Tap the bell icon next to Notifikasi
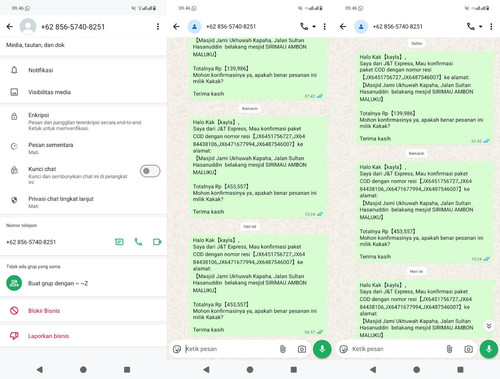Screen dimensions: 500x379 click(x=14, y=70)
